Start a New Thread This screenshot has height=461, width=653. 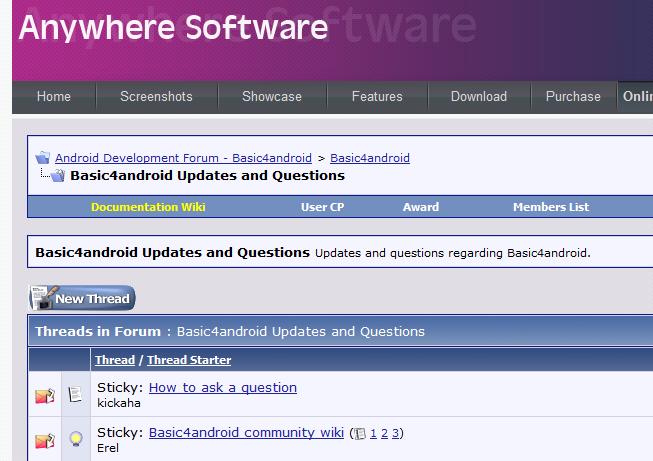82,298
